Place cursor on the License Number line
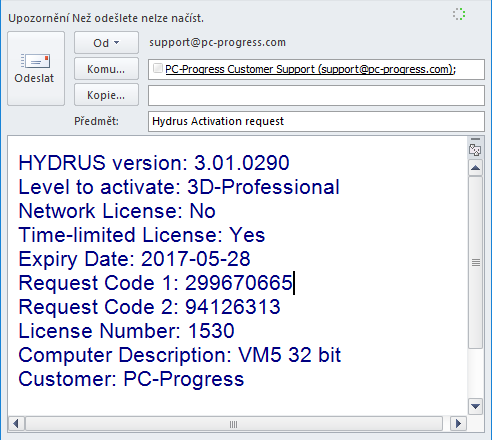492x440 pixels. tap(127, 331)
